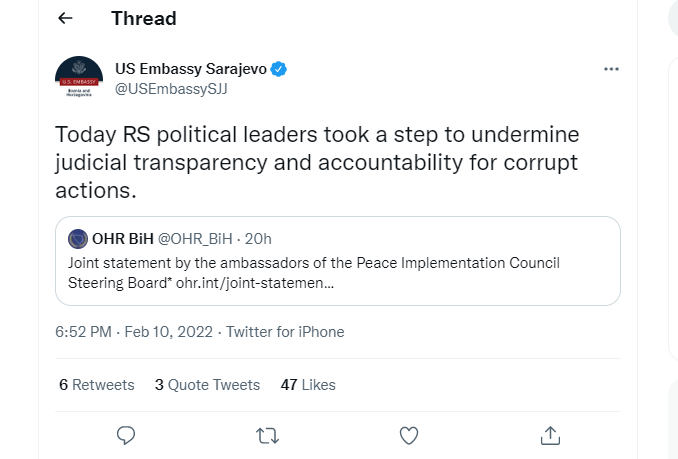This screenshot has width=678, height=459.
Task: Click the back arrow icon
Action: tap(65, 18)
